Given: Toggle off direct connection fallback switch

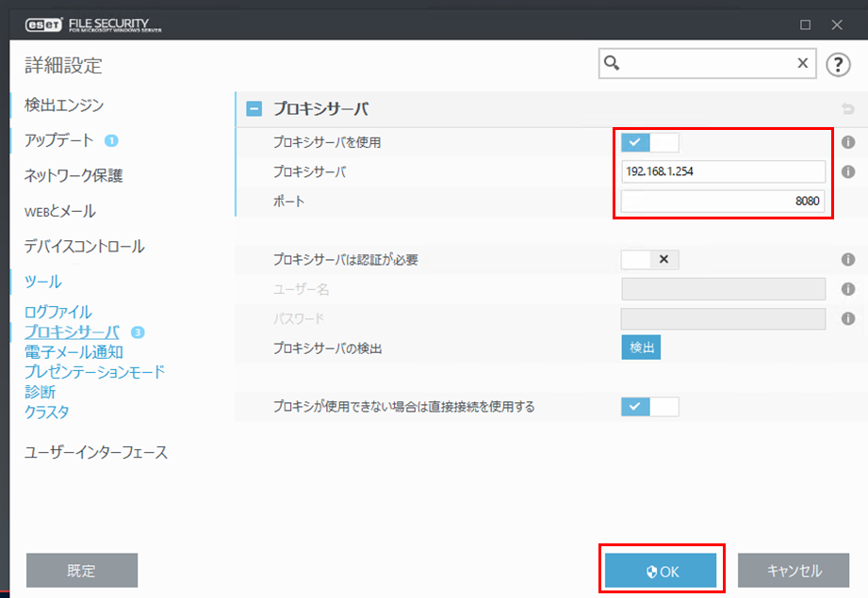Looking at the screenshot, I should point(649,407).
